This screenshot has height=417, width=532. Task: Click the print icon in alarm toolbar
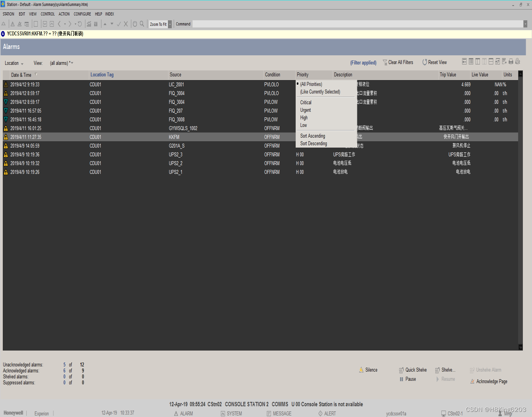(511, 61)
